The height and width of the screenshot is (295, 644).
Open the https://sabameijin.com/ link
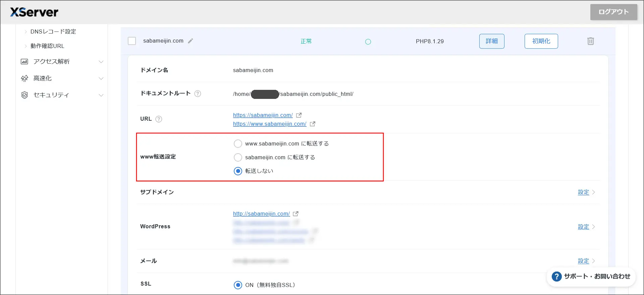[x=263, y=115]
